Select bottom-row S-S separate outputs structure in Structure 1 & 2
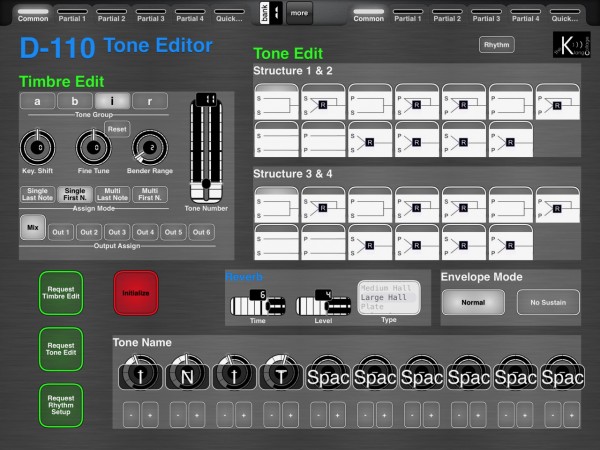The image size is (600, 450). click(x=276, y=139)
